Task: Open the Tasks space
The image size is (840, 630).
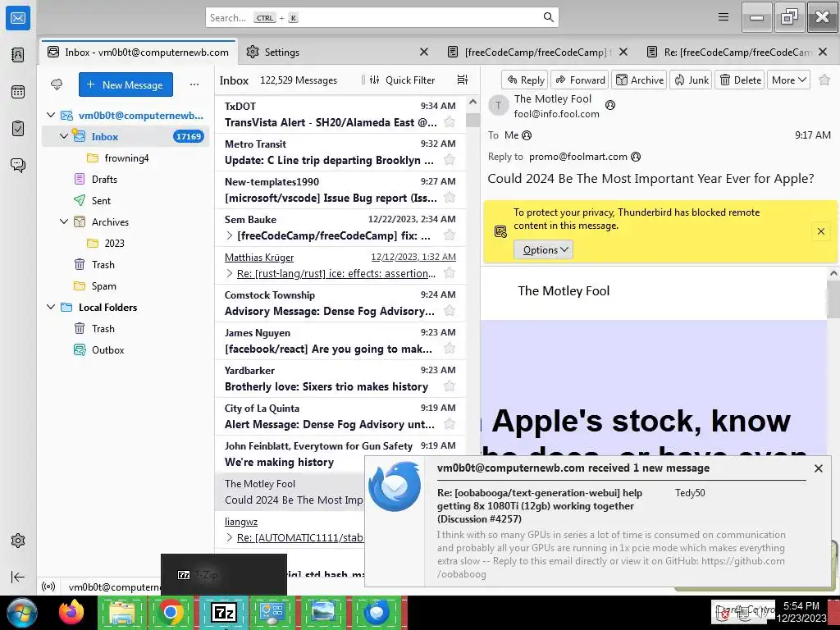Action: tap(18, 129)
